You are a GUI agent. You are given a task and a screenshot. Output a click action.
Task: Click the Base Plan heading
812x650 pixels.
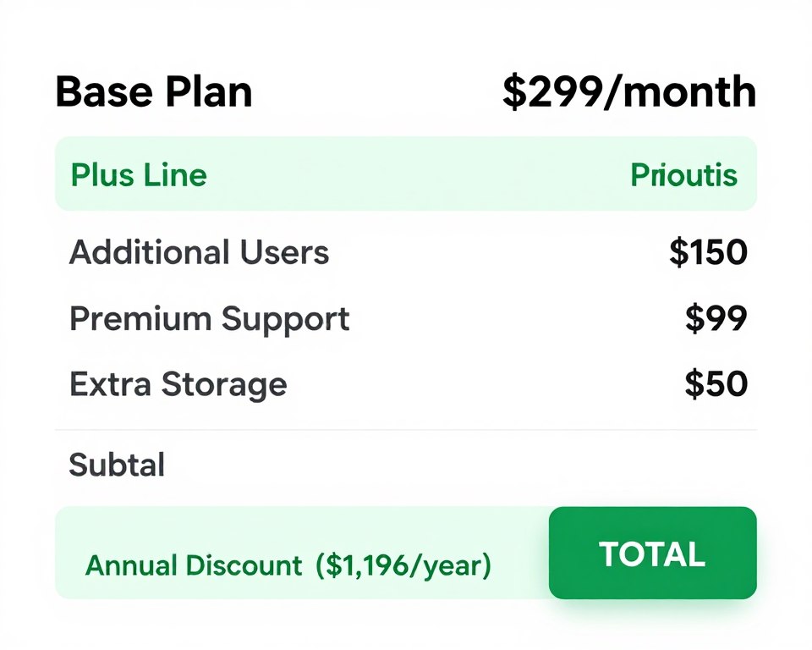point(153,91)
